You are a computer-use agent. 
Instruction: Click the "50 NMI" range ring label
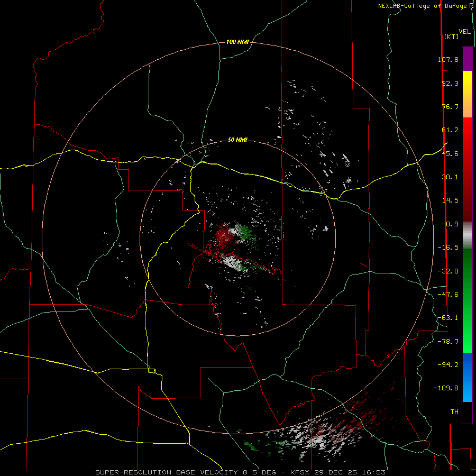(x=237, y=140)
